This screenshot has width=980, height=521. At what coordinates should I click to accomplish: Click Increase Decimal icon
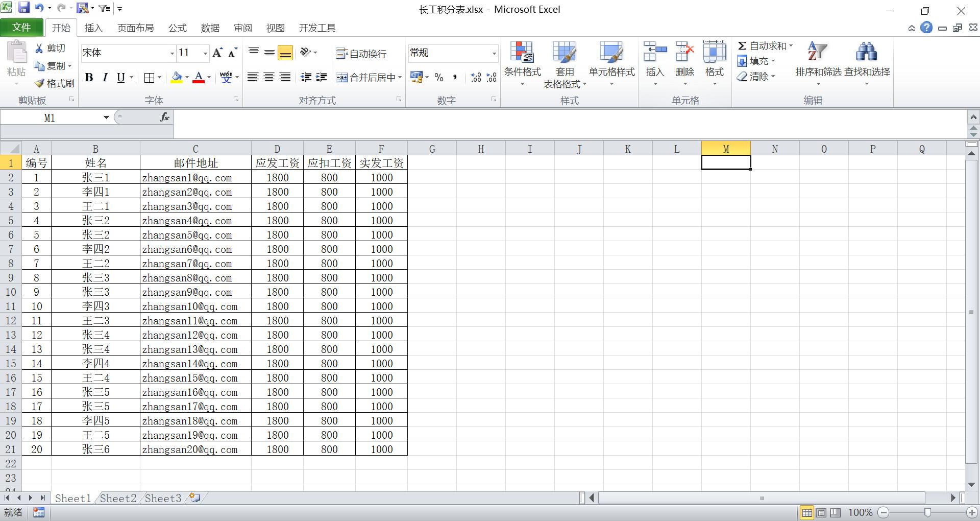tap(476, 77)
